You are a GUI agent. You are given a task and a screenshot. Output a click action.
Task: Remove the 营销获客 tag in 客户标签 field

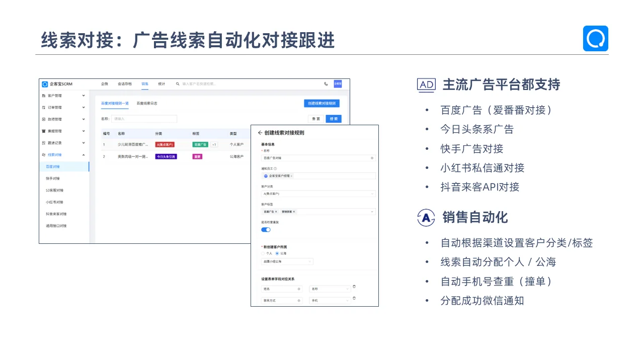(x=294, y=212)
